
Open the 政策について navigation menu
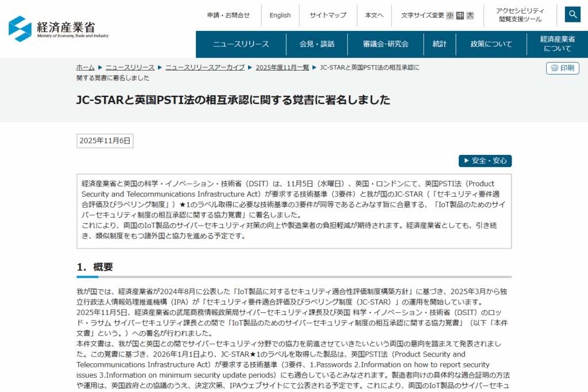click(x=490, y=44)
